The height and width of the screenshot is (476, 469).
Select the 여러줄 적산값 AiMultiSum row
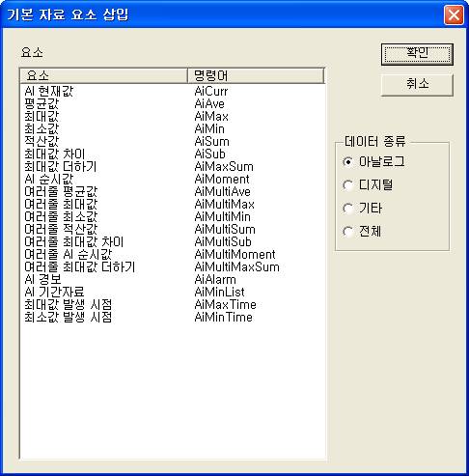pyautogui.click(x=173, y=230)
